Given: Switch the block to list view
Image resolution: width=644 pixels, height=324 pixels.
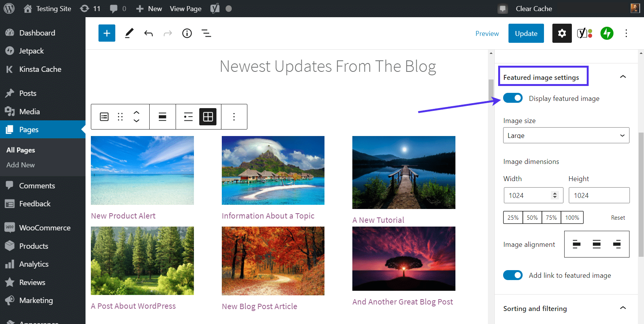Looking at the screenshot, I should tap(188, 117).
